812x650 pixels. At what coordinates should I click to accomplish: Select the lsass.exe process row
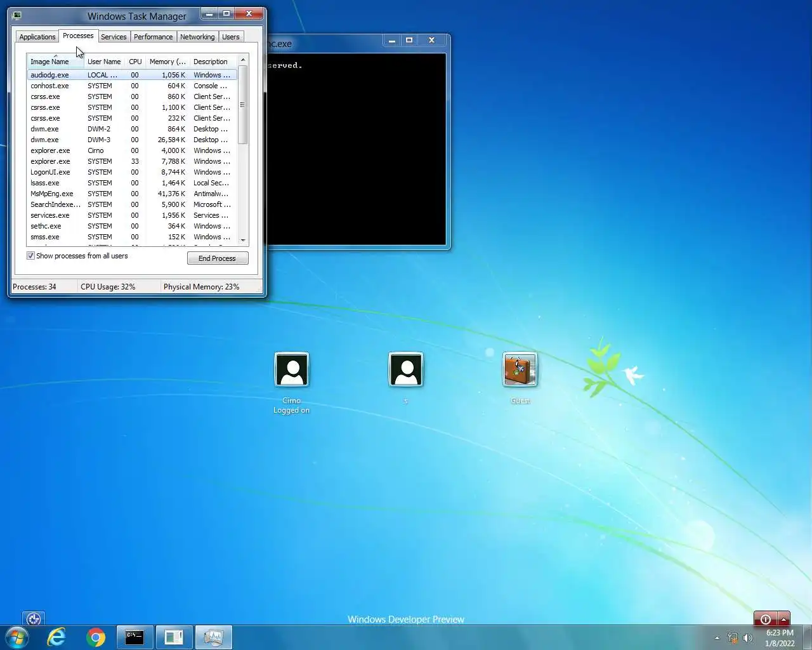[132, 183]
